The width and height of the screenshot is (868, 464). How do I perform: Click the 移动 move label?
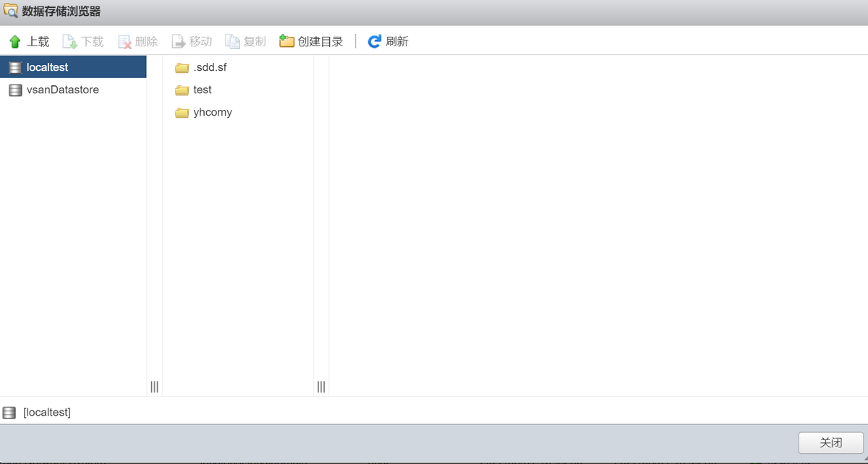click(x=201, y=42)
